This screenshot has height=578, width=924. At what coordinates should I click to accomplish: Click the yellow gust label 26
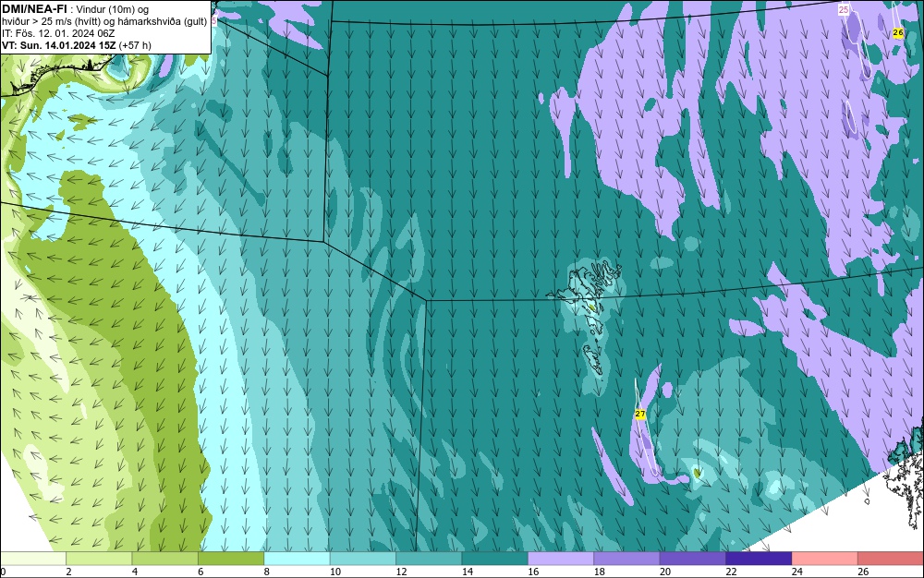(x=898, y=33)
